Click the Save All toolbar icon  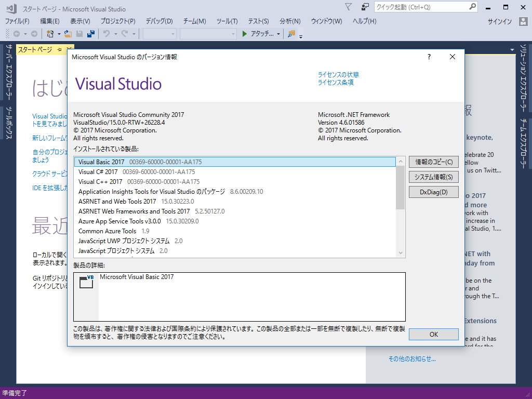[x=91, y=34]
